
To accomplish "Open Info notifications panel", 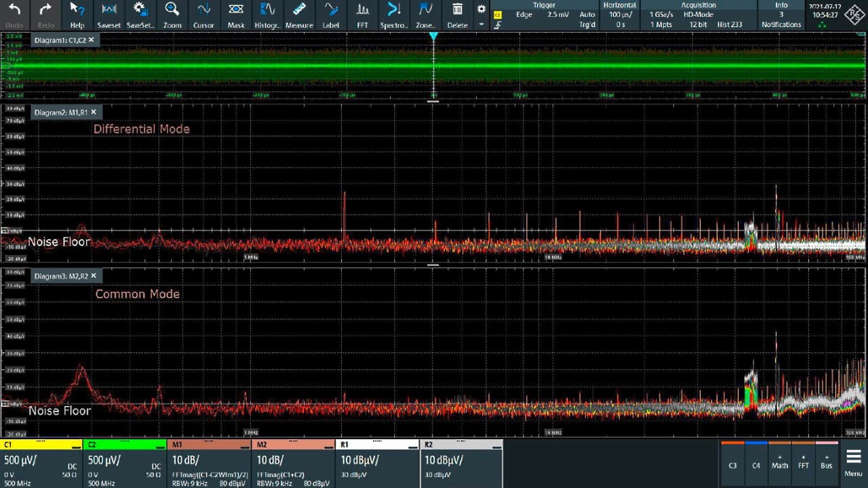I will point(781,15).
